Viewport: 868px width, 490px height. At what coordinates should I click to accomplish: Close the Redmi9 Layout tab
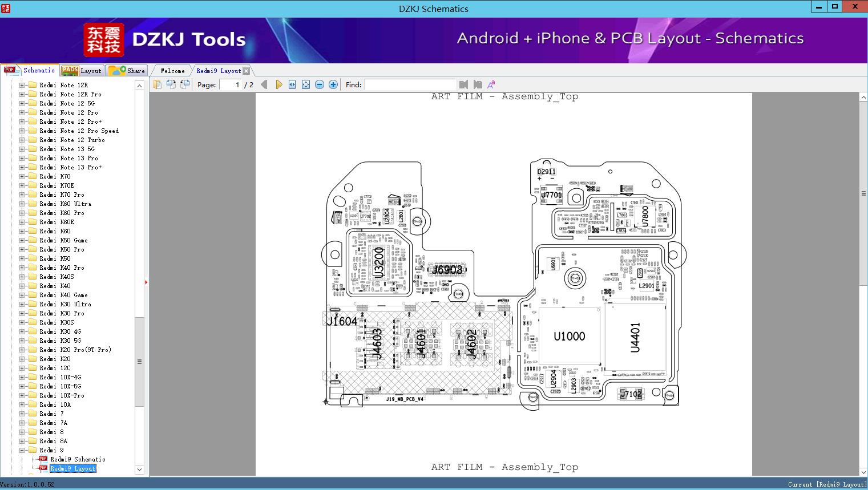coord(246,71)
